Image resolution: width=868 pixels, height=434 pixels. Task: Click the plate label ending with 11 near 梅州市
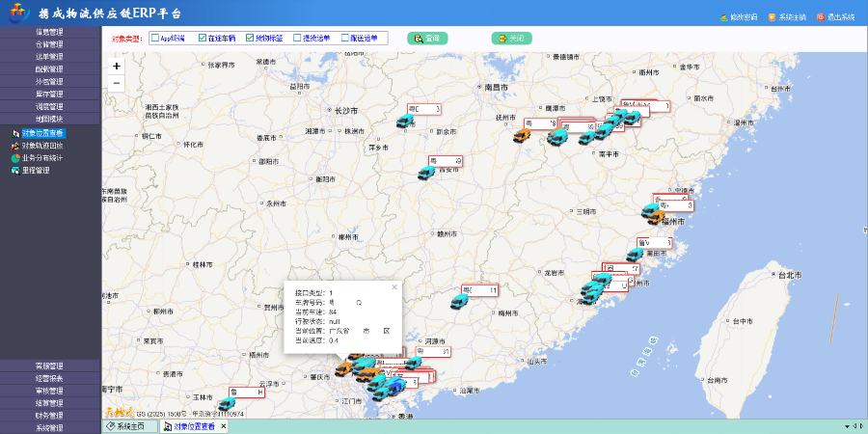480,290
